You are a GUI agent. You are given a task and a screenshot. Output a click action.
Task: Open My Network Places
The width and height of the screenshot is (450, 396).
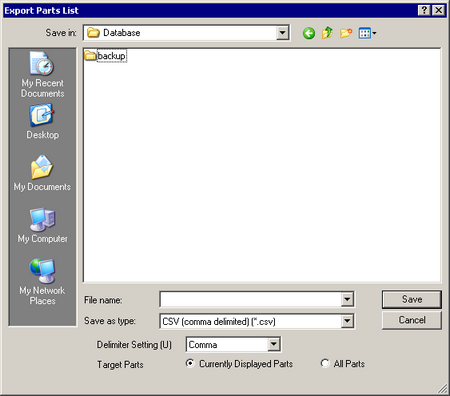(42, 282)
